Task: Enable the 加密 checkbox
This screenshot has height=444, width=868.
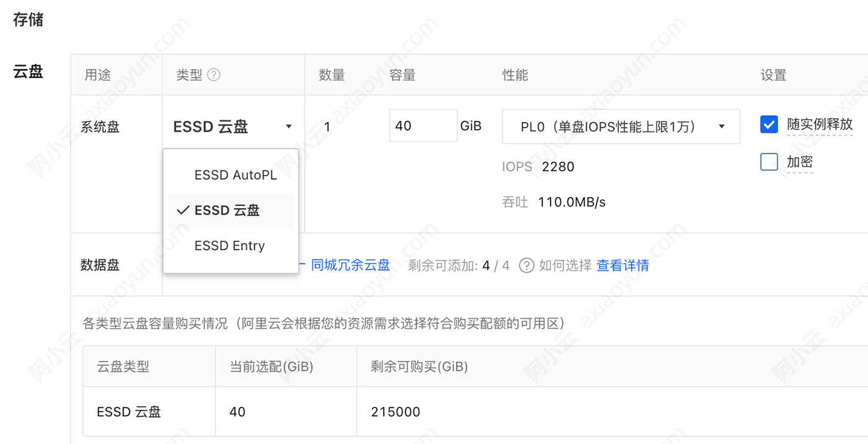Action: point(769,162)
